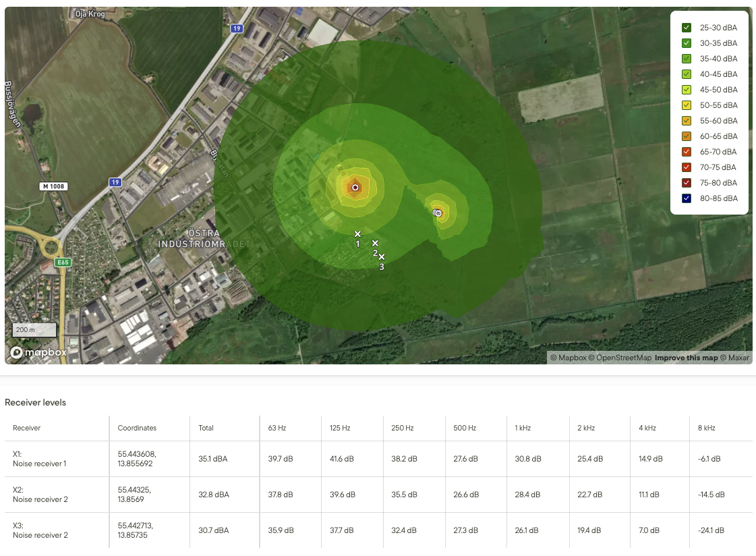Click the 1 kHz column header
The height and width of the screenshot is (556, 756).
(523, 428)
